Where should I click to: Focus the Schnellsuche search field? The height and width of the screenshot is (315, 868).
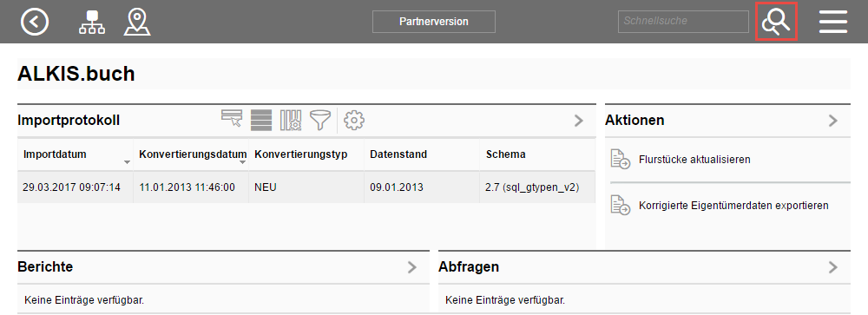coord(683,21)
